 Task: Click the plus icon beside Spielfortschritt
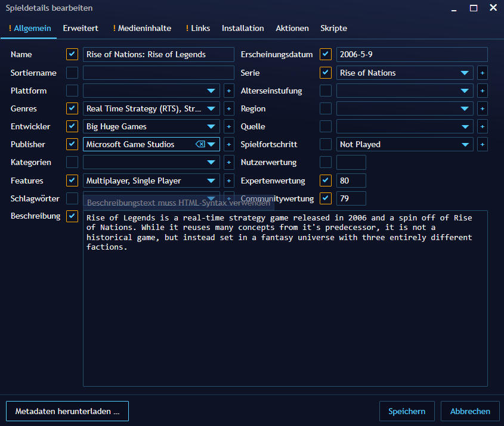click(x=483, y=144)
